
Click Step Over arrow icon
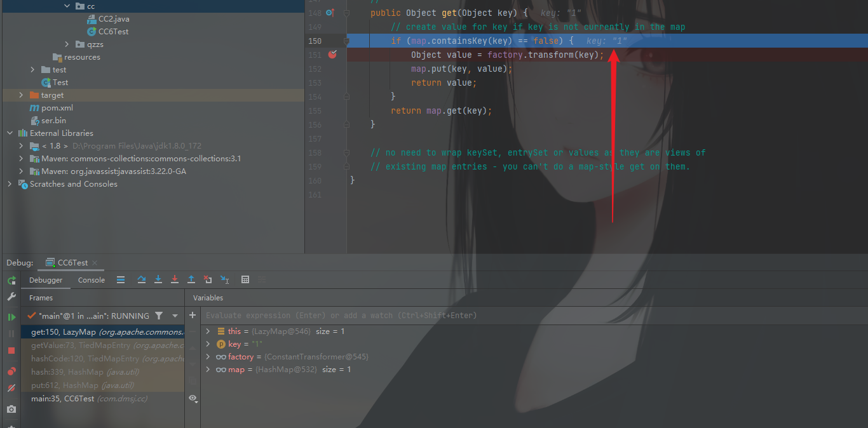click(x=142, y=280)
